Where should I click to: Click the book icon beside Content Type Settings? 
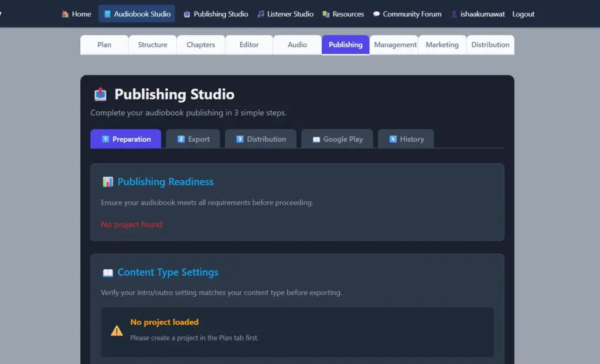coord(108,272)
